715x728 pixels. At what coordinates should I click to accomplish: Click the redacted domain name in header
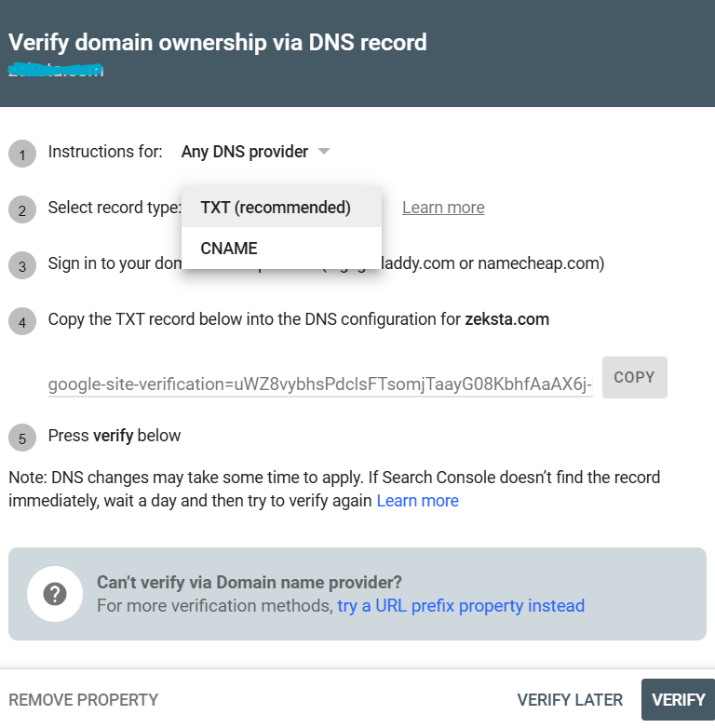[x=56, y=70]
